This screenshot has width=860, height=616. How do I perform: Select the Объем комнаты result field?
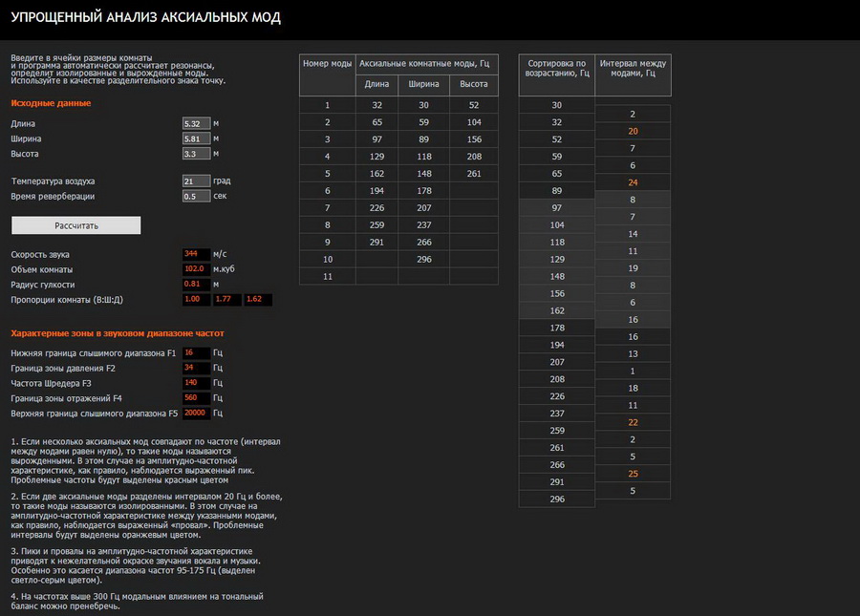click(x=196, y=269)
